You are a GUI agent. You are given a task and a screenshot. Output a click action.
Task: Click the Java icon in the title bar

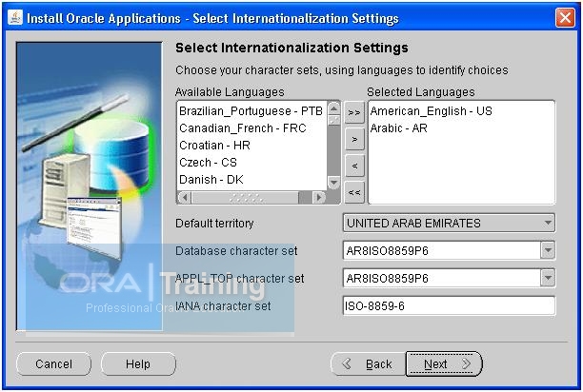[x=15, y=17]
